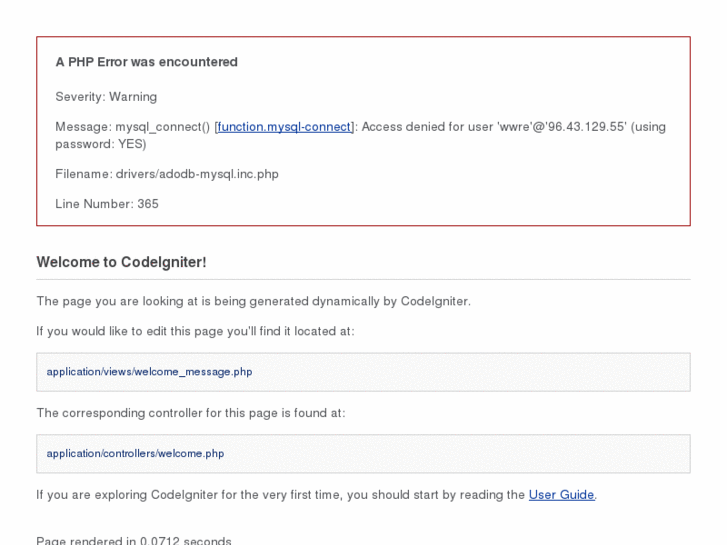Click the "Message: mysql_connect()" text

(132, 127)
